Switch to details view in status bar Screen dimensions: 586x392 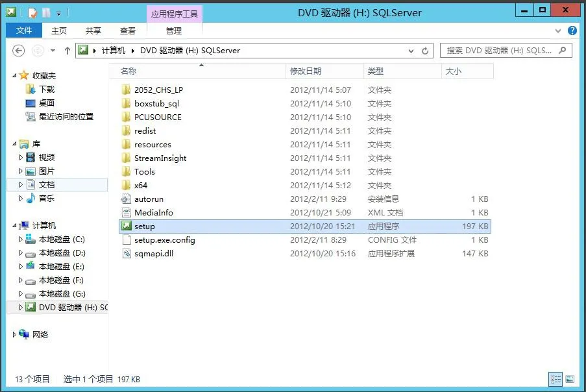555,379
